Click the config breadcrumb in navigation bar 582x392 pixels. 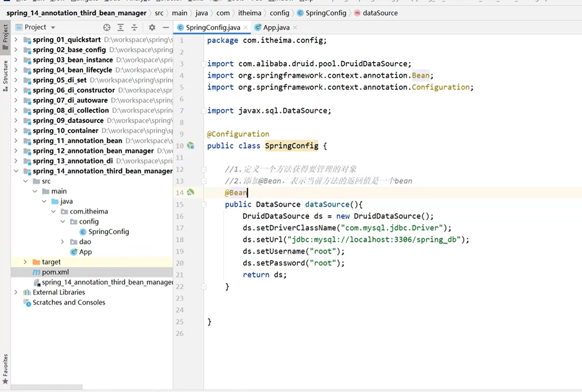click(279, 13)
